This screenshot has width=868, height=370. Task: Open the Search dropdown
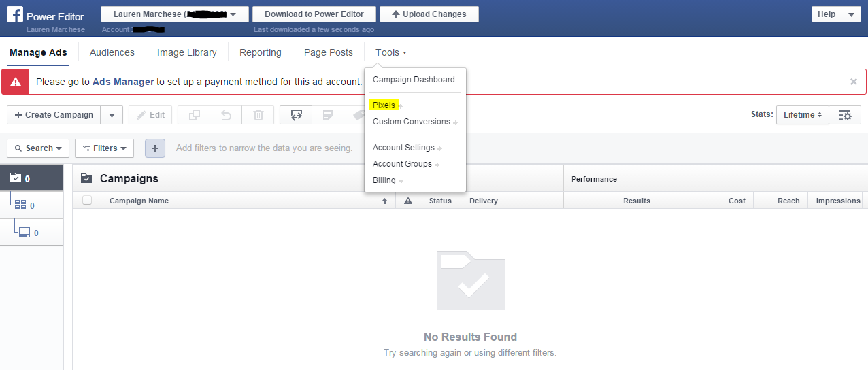38,148
